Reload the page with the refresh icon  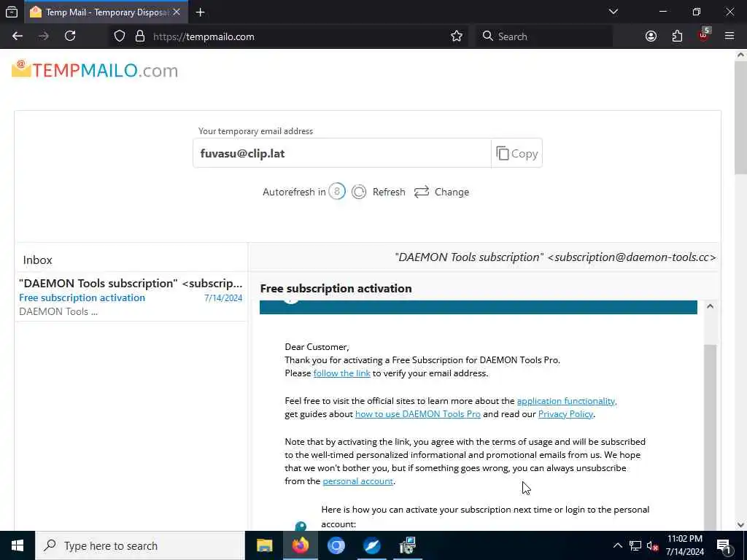pyautogui.click(x=70, y=36)
